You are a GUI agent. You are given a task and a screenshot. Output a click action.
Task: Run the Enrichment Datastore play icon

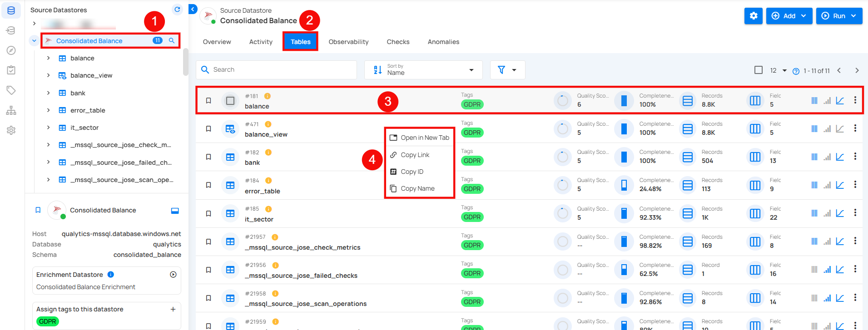[173, 275]
